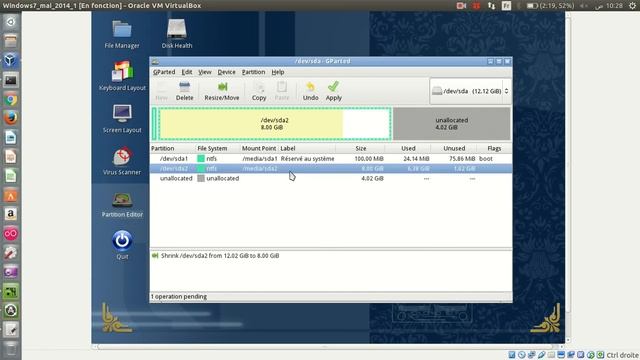Click the Mount Point column header
This screenshot has width=640, height=360.
[x=259, y=148]
